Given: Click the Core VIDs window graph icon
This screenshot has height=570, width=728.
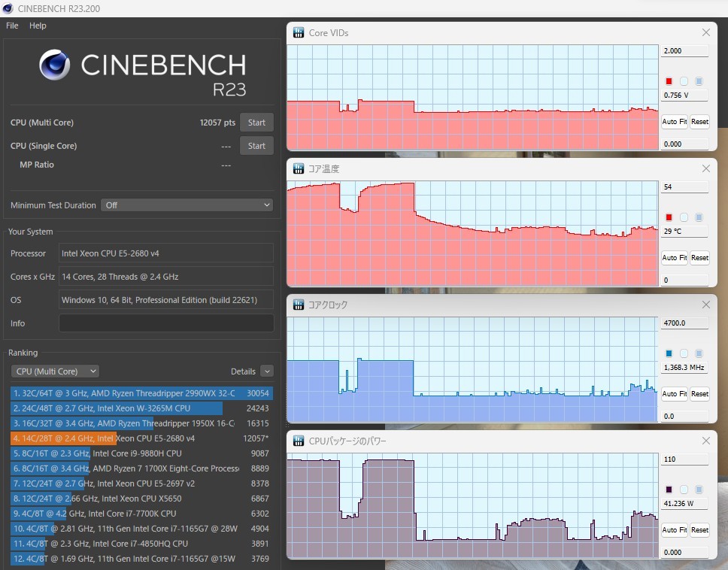Looking at the screenshot, I should coord(299,32).
